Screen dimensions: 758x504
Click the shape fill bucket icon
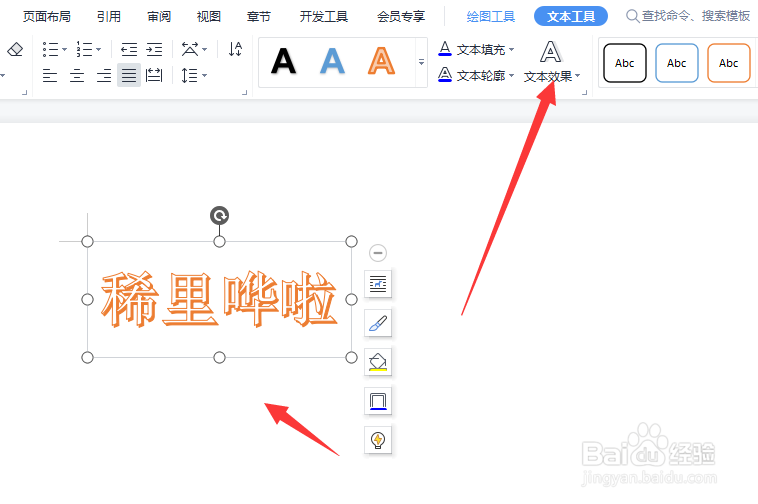pos(378,361)
